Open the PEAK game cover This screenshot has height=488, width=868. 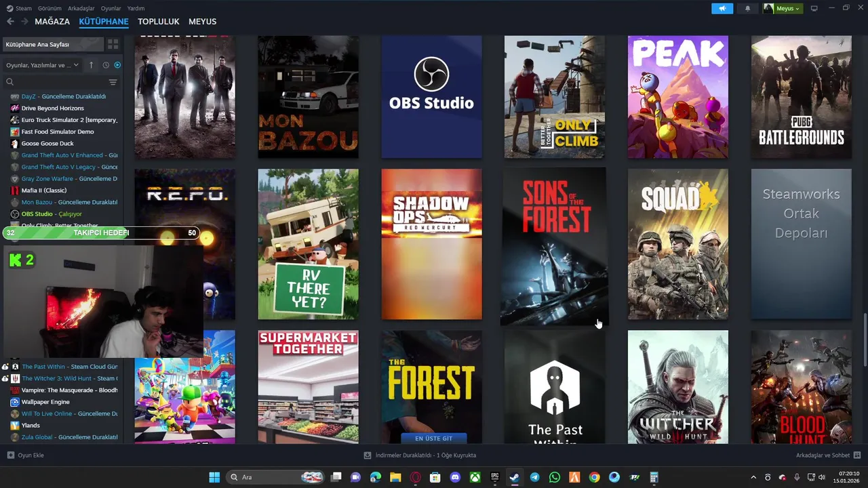click(678, 97)
